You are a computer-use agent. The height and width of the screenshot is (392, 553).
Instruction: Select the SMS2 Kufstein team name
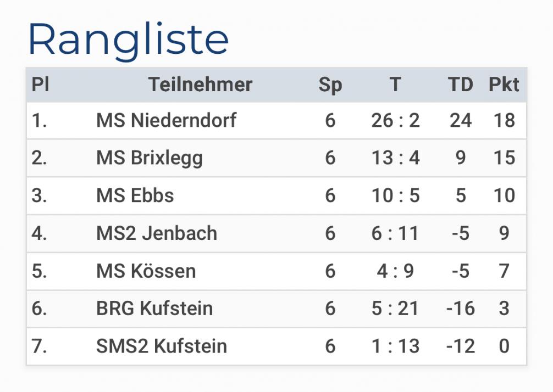(x=161, y=346)
